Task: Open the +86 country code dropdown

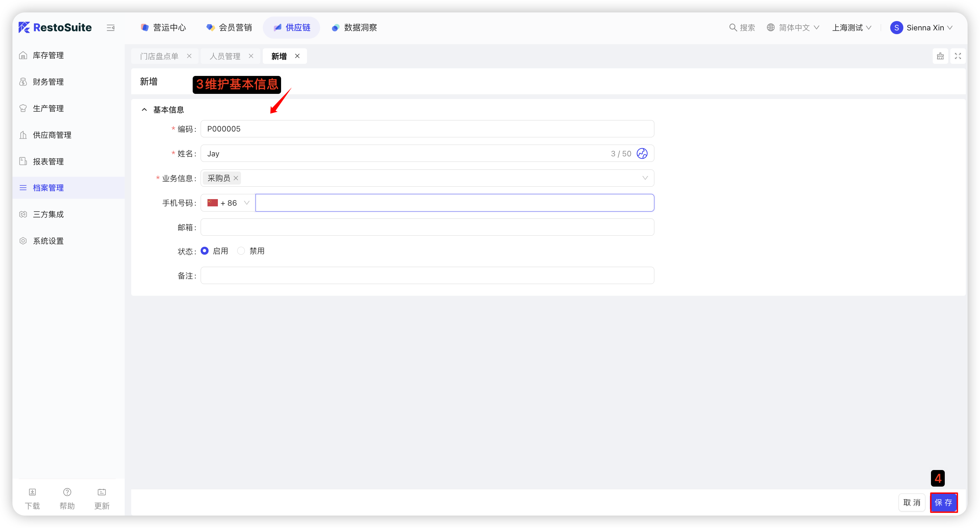Action: click(228, 203)
